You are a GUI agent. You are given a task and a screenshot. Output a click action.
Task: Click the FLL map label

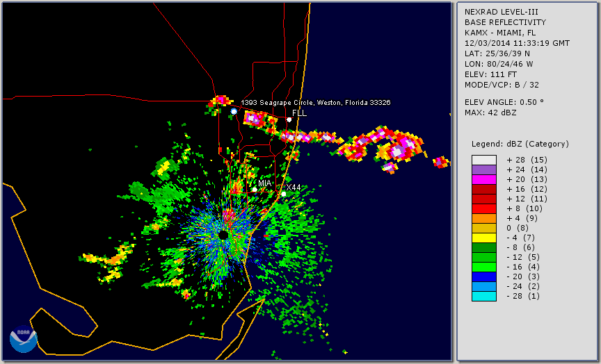coord(299,113)
